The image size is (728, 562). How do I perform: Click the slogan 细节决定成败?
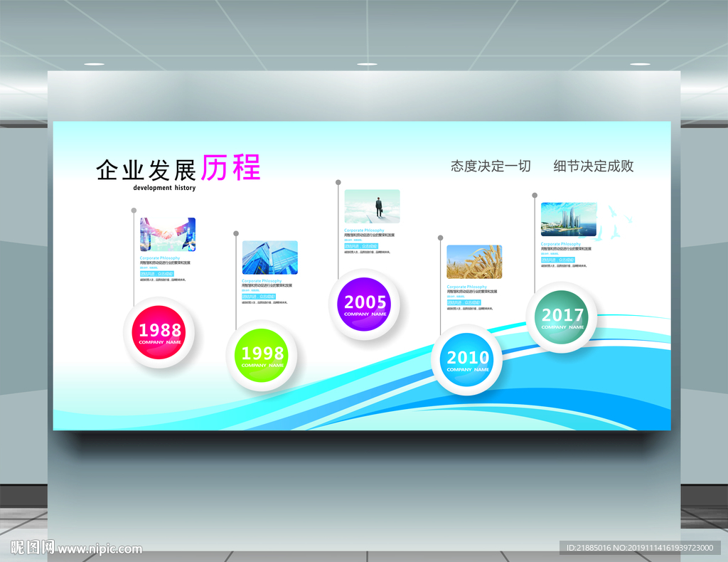(594, 166)
